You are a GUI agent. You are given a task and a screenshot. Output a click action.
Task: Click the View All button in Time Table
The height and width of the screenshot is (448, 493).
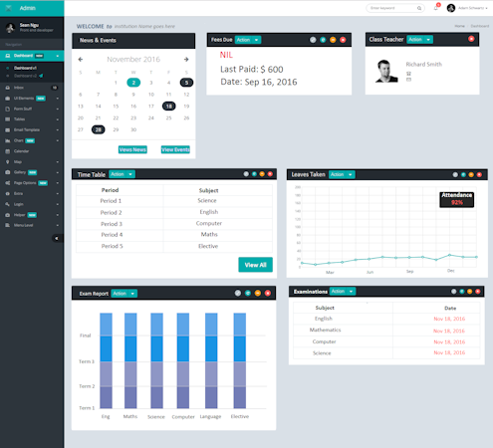pos(255,265)
